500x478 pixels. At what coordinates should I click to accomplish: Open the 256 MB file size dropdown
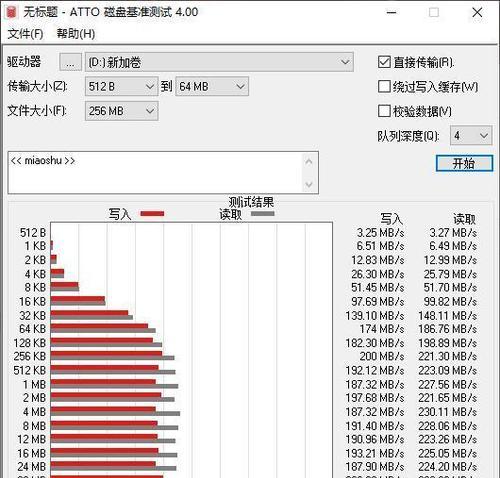coord(121,111)
